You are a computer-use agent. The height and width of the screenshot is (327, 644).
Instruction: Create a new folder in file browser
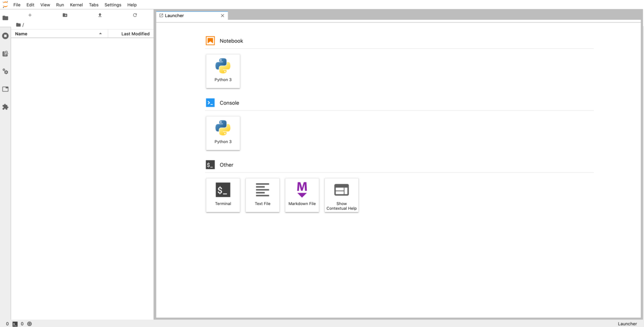coord(65,15)
